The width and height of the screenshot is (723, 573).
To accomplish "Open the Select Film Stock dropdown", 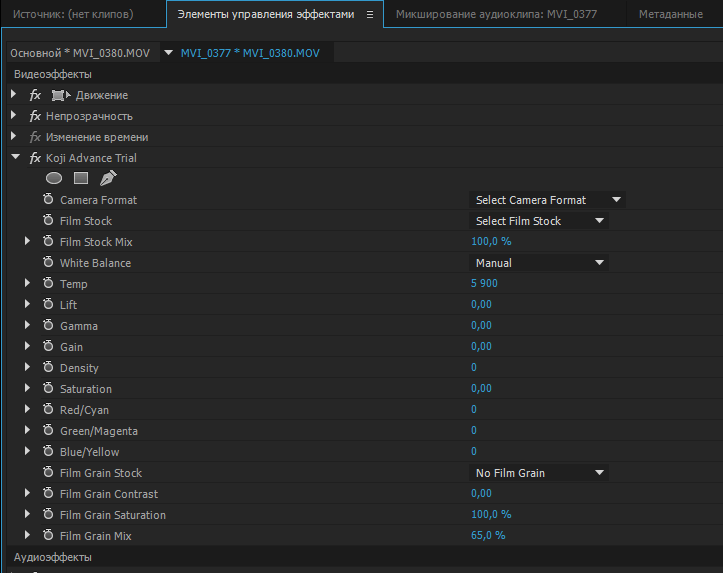I will (x=540, y=221).
